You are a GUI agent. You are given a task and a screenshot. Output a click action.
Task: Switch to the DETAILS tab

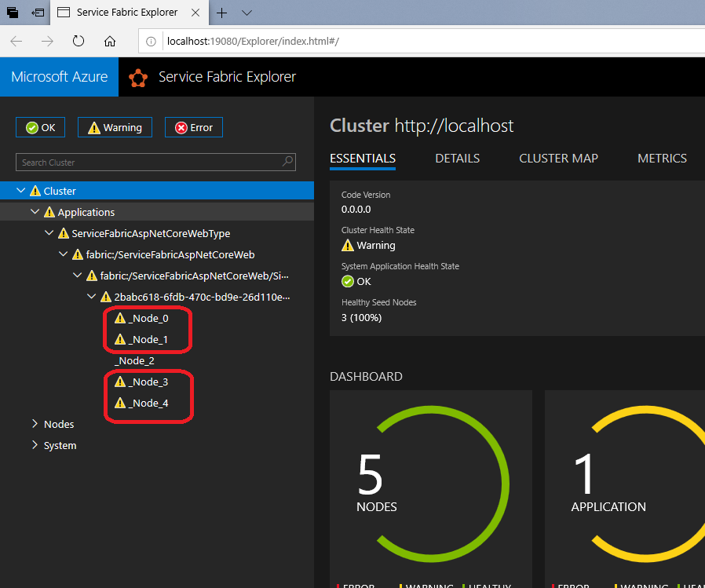[x=457, y=159]
